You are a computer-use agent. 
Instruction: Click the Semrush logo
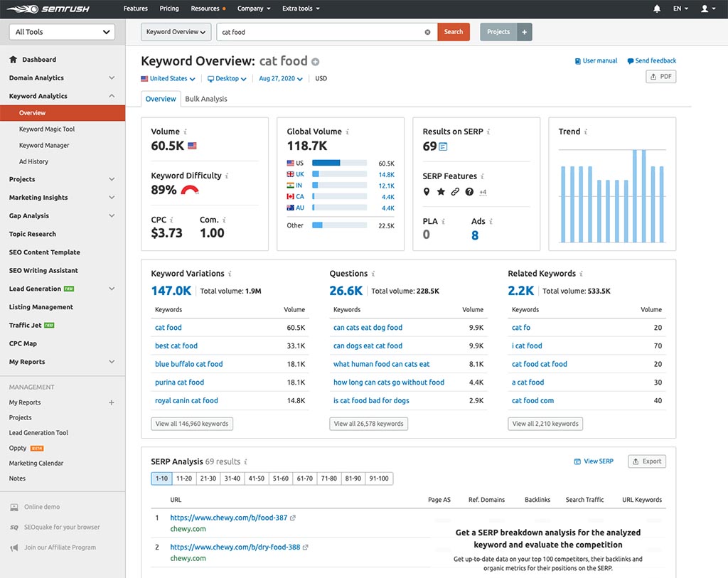click(x=48, y=9)
